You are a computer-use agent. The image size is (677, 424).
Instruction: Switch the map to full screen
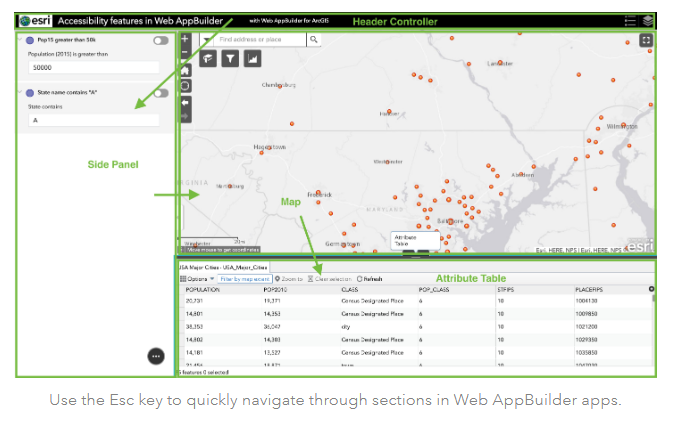pyautogui.click(x=646, y=40)
